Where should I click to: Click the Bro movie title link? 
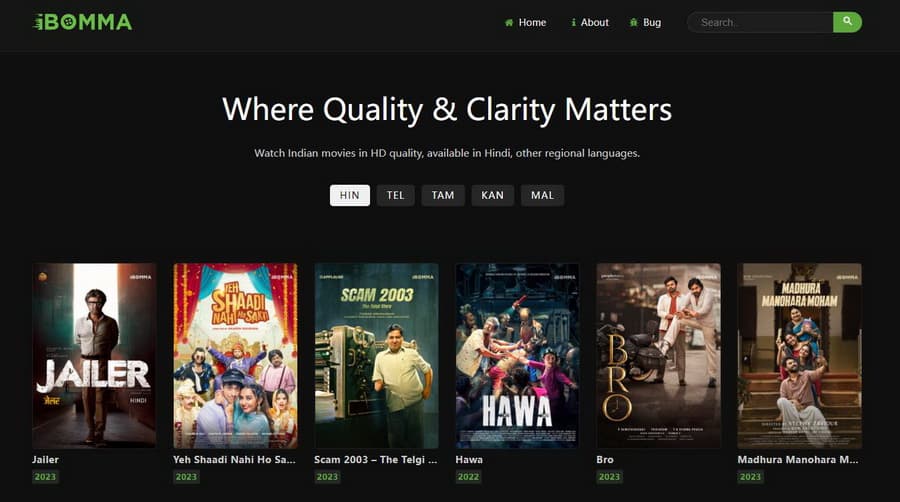pos(605,460)
